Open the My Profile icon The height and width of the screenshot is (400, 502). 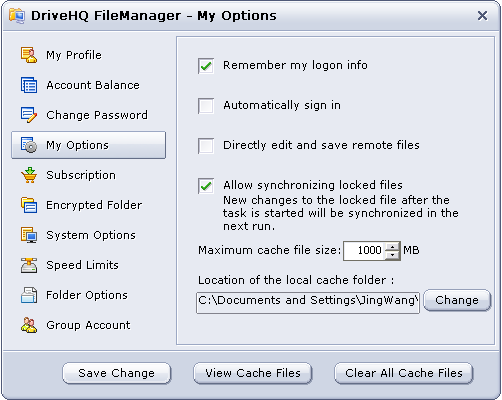click(x=29, y=55)
